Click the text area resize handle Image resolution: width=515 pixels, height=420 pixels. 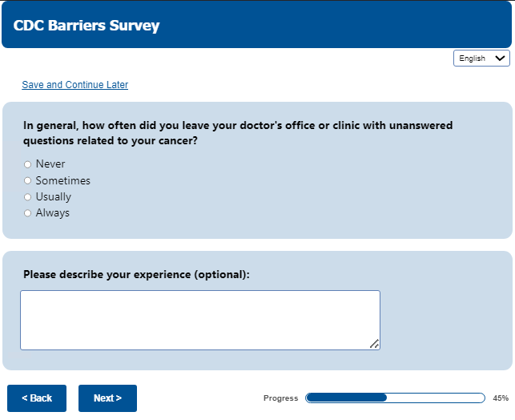click(374, 344)
